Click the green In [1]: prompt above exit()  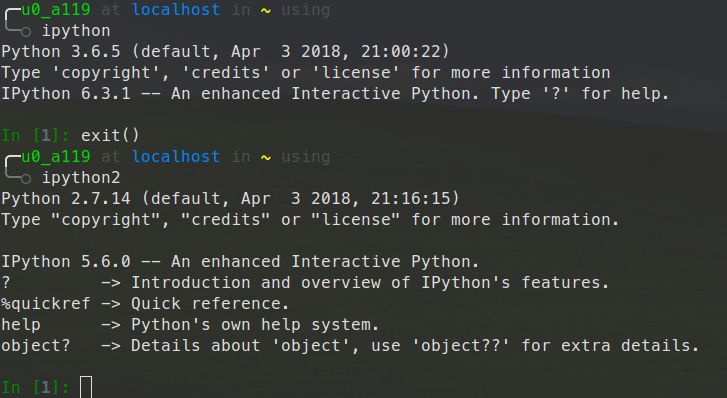36,135
